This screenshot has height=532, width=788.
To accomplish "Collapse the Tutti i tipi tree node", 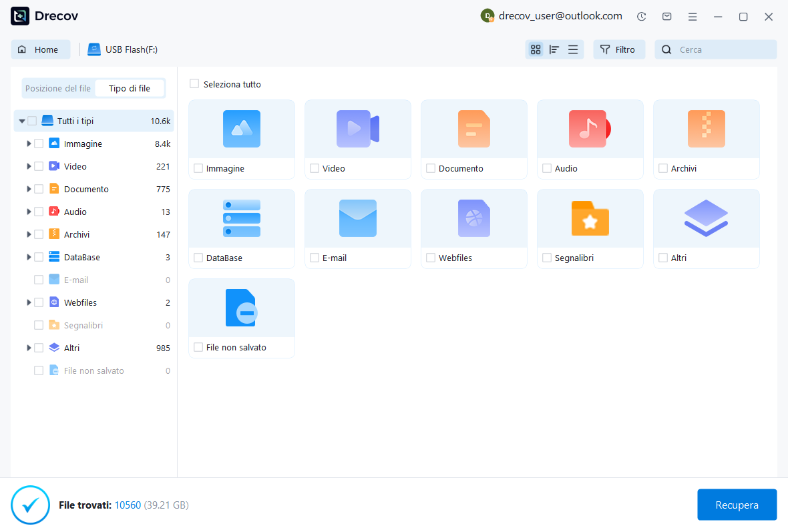I will coord(22,121).
